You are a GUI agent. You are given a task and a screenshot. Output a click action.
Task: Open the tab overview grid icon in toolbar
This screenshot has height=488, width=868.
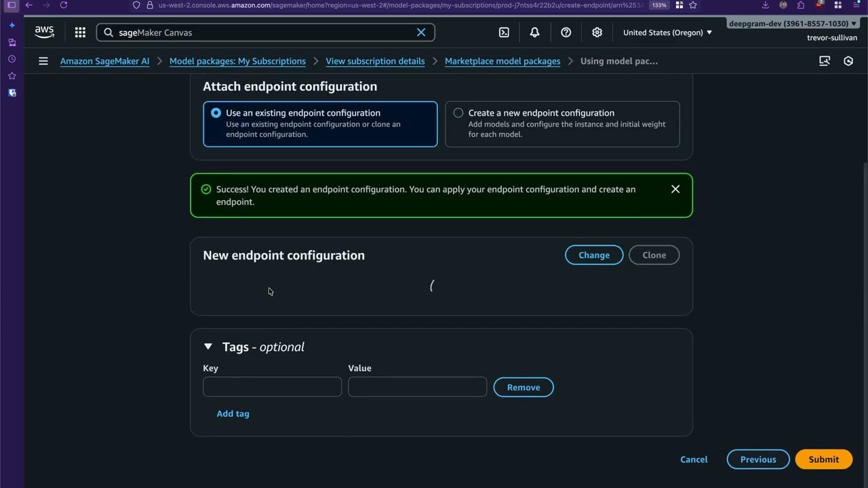[x=839, y=5]
